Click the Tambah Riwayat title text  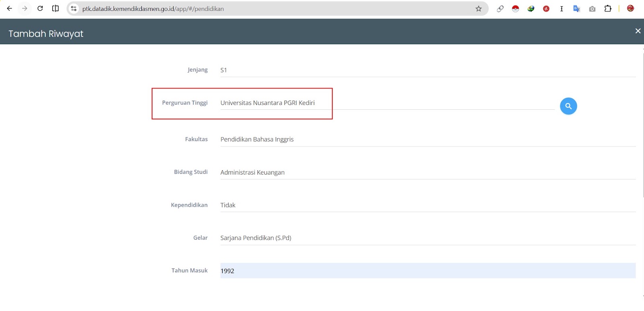click(x=46, y=34)
